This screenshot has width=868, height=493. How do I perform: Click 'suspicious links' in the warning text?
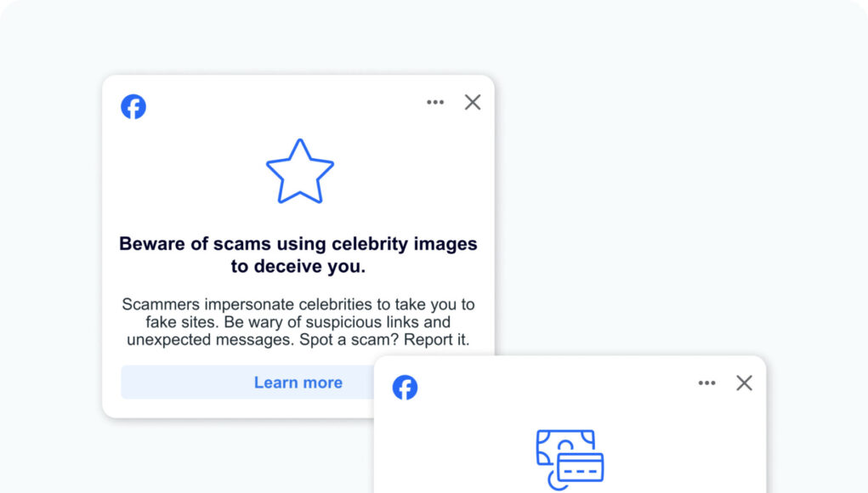click(x=364, y=322)
